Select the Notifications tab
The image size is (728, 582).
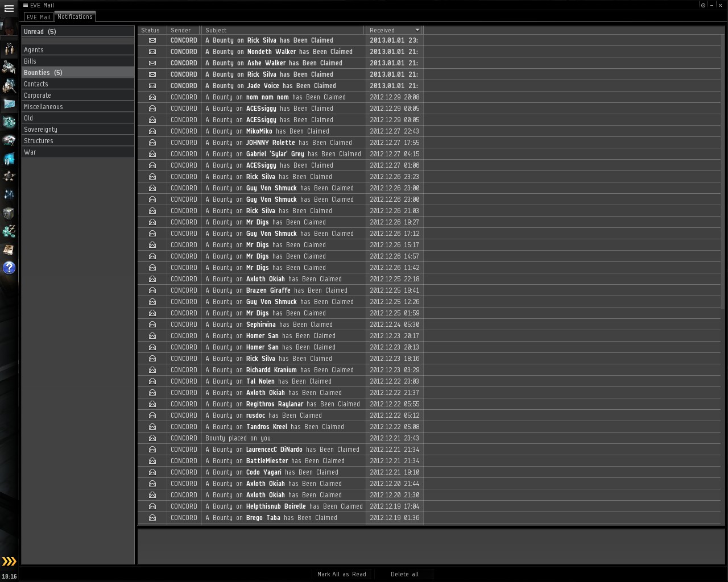75,16
